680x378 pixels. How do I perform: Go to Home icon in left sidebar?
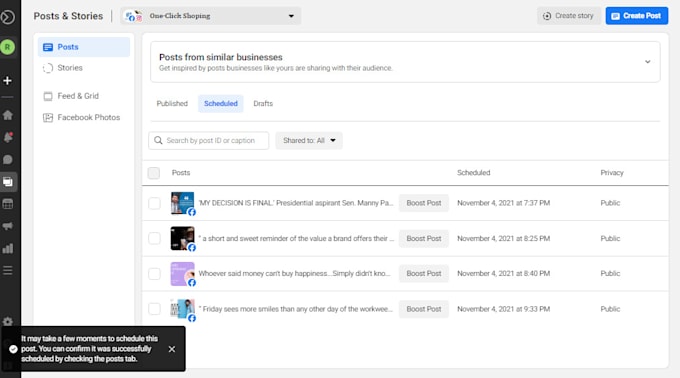[7, 115]
